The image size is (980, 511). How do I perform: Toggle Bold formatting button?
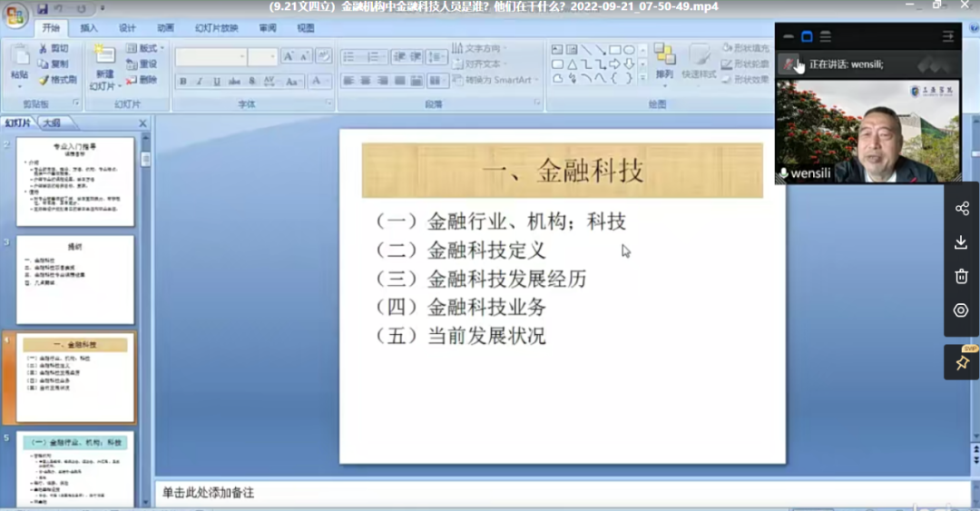(x=183, y=82)
